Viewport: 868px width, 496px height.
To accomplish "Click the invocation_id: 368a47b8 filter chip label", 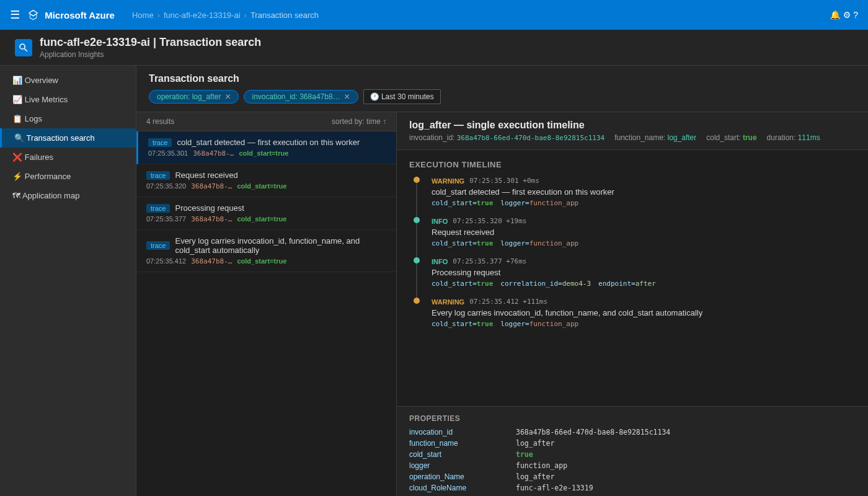I will 296,97.
